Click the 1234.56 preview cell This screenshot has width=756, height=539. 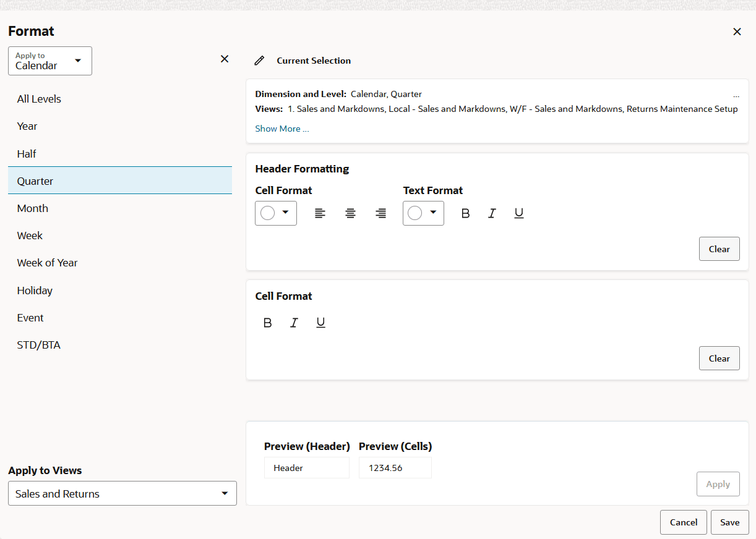(395, 468)
